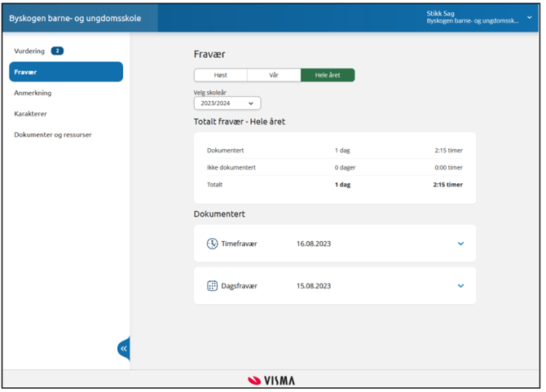Select Fravær in the sidebar
546x392 pixels.
click(x=65, y=72)
